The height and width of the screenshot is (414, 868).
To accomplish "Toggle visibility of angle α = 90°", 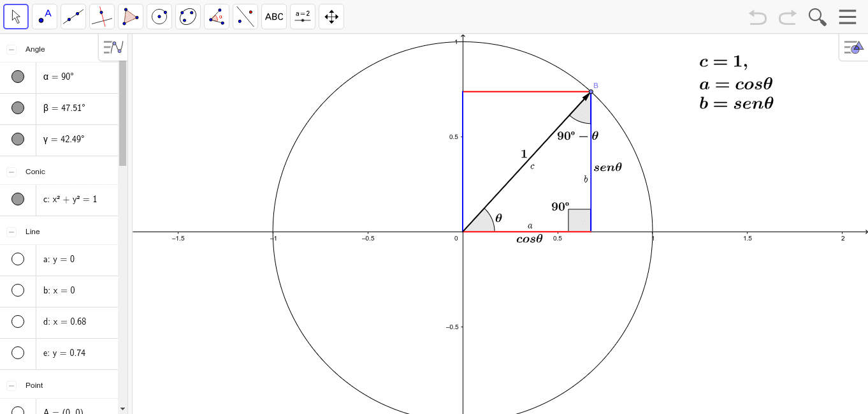I will coord(18,77).
